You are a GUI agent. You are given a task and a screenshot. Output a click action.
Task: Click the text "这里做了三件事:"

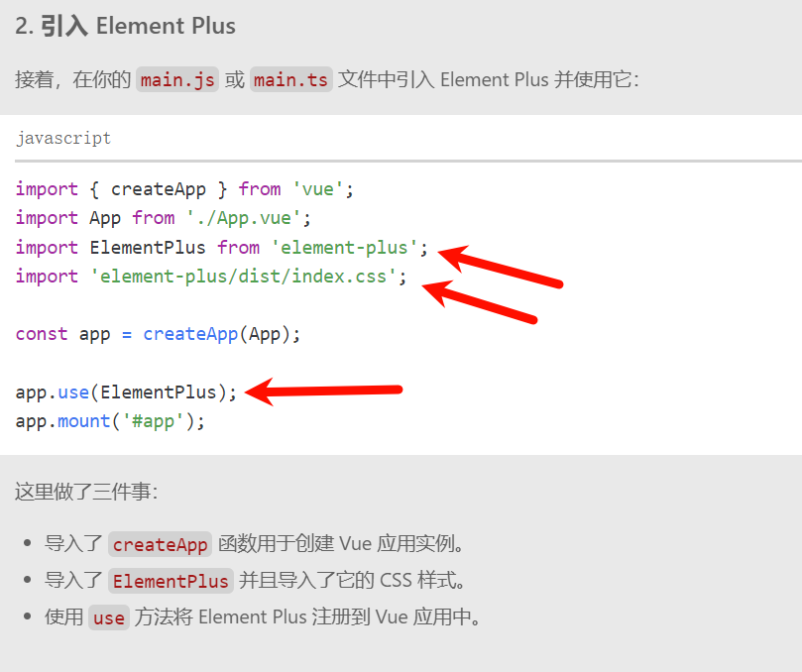[x=86, y=492]
